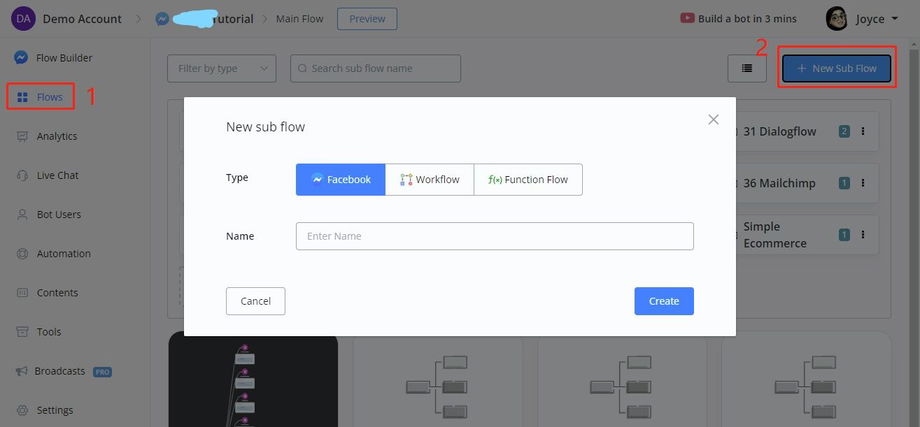This screenshot has width=920, height=427.
Task: Click the DA account avatar
Action: (x=23, y=19)
